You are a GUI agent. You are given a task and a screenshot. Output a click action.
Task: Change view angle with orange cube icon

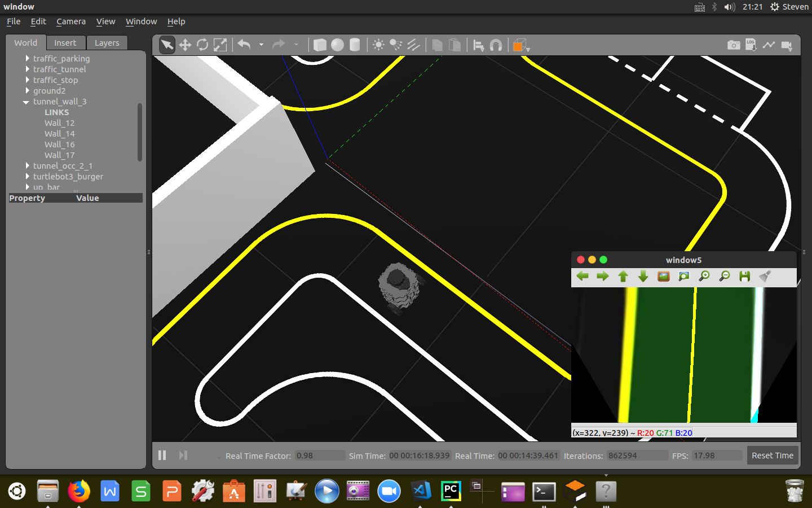[520, 45]
